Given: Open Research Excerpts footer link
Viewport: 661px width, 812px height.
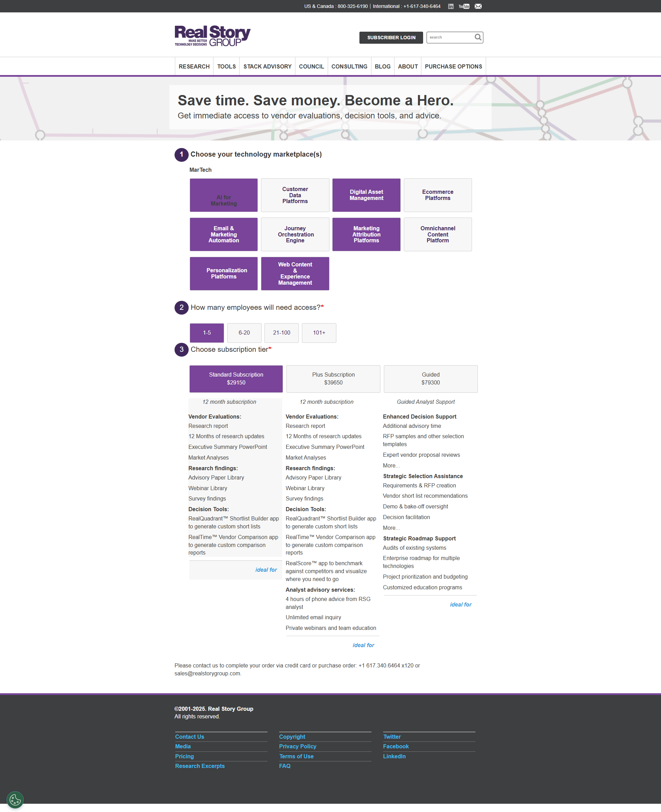Looking at the screenshot, I should tap(200, 766).
